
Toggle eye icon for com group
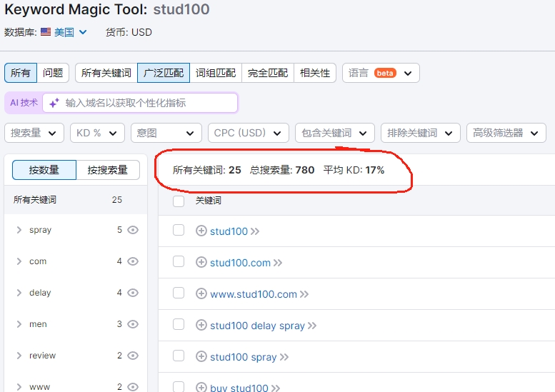coord(133,261)
